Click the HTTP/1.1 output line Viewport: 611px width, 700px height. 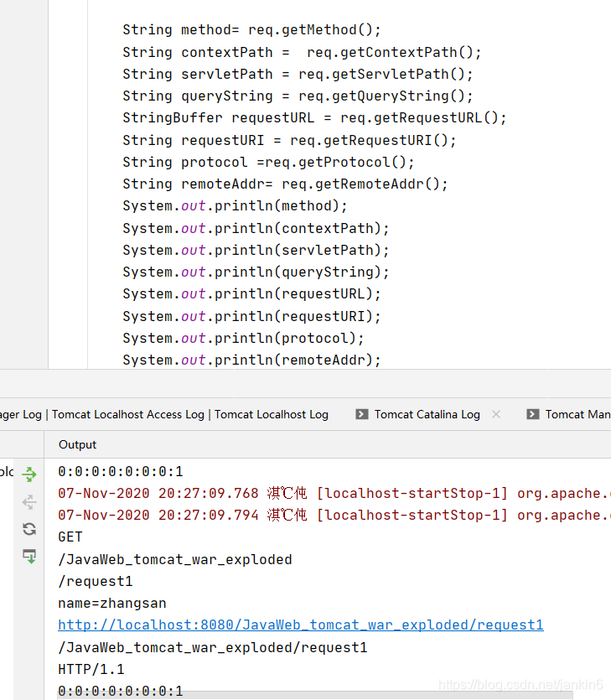tap(91, 669)
